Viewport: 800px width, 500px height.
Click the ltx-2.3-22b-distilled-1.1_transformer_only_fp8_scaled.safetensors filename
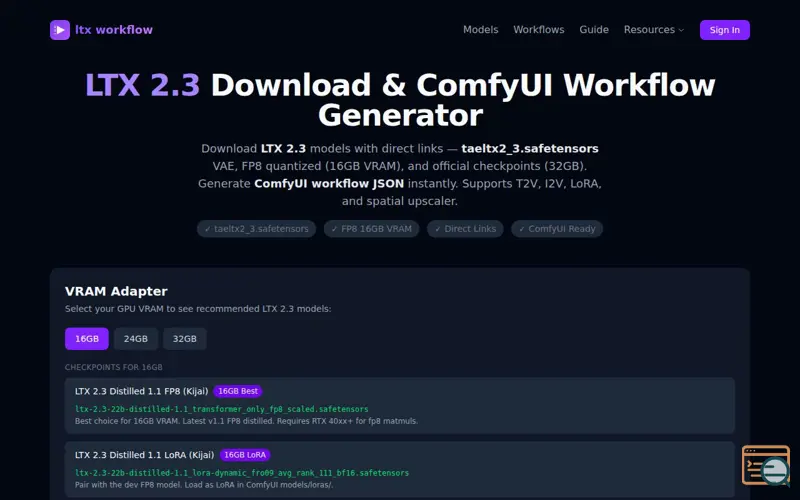221,409
